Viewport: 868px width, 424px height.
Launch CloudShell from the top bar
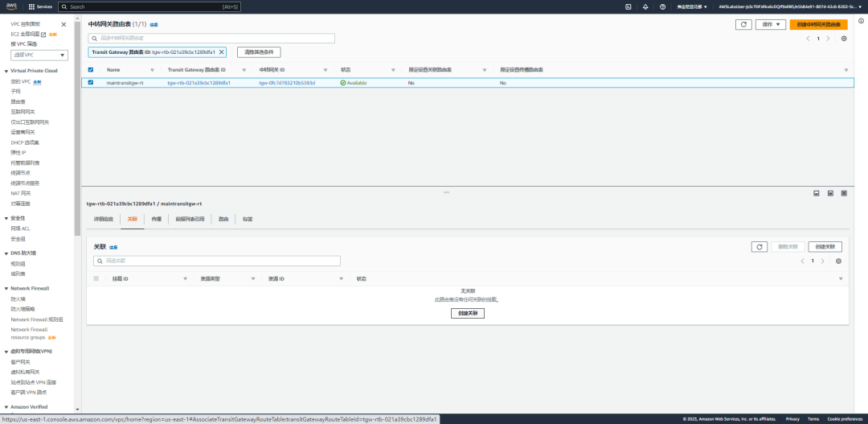628,6
